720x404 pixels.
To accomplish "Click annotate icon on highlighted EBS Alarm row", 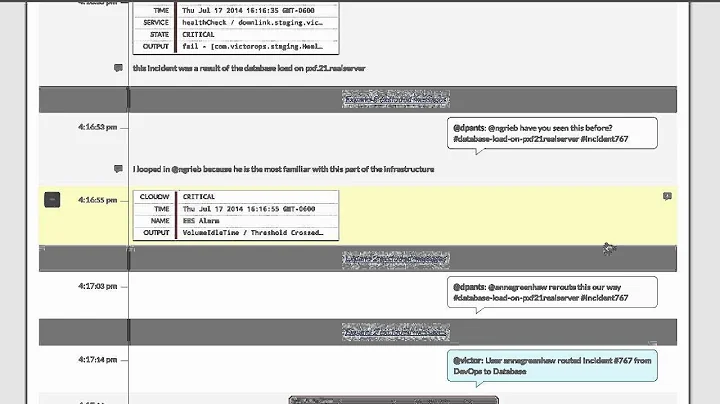I will click(x=667, y=196).
